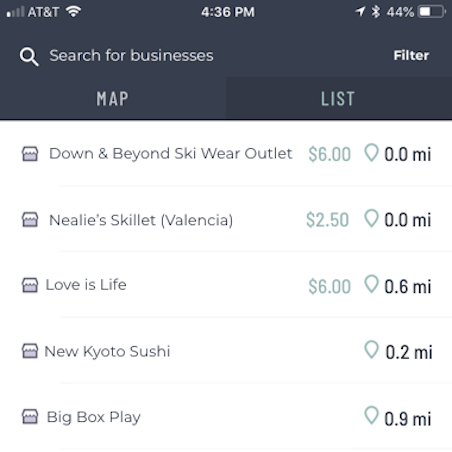This screenshot has height=452, width=452.
Task: Open the Filter options
Action: 411,55
